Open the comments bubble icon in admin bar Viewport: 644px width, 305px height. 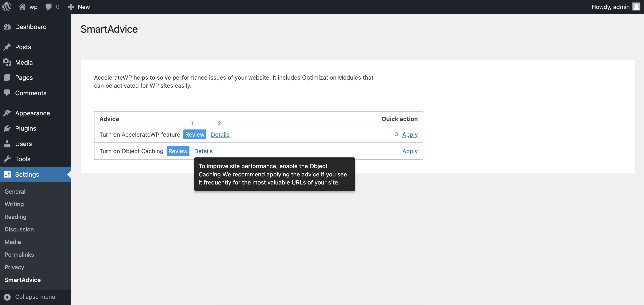pos(49,7)
